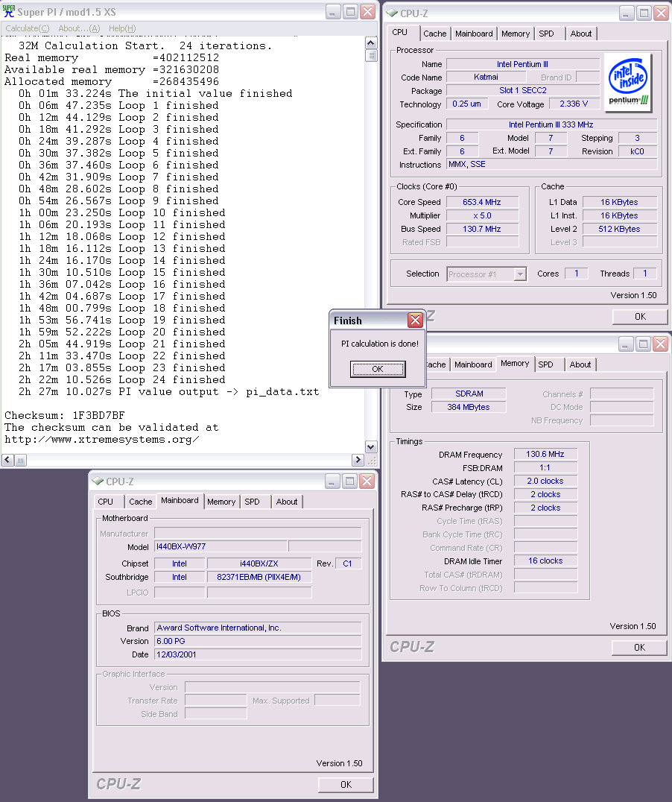Minimize the Super PI window
The width and height of the screenshot is (672, 802).
point(333,12)
